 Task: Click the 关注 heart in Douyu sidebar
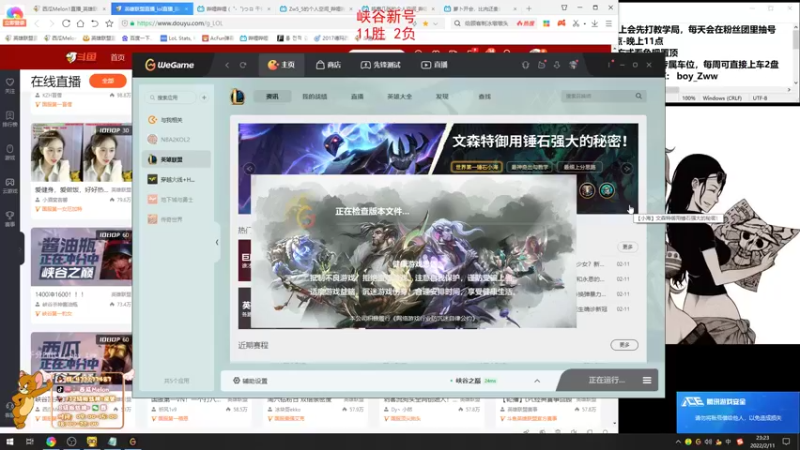point(10,85)
